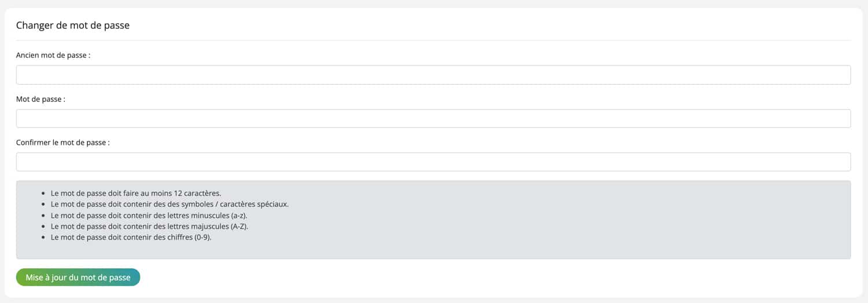Click the bullet before the lettres majuscules rule
868x303 pixels.
coord(44,227)
